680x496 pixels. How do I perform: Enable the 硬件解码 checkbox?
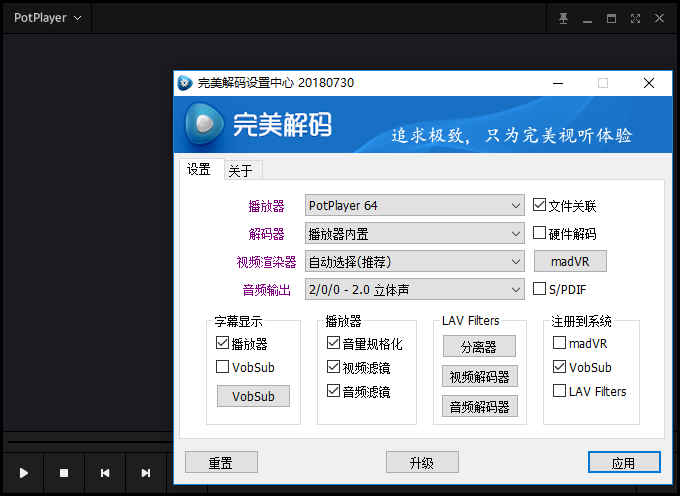[540, 234]
